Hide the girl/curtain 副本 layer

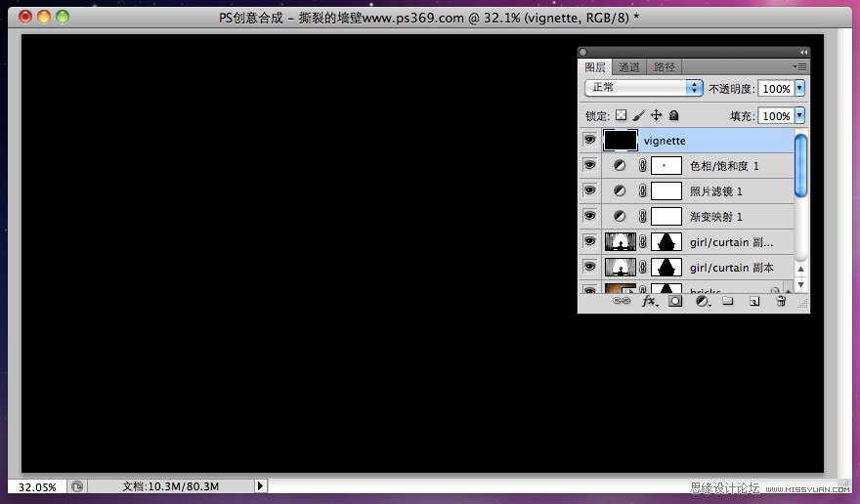(589, 267)
